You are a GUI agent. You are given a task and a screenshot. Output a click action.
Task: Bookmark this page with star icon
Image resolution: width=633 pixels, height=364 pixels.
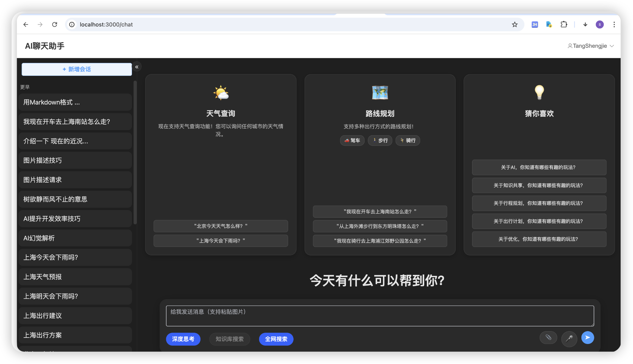515,25
